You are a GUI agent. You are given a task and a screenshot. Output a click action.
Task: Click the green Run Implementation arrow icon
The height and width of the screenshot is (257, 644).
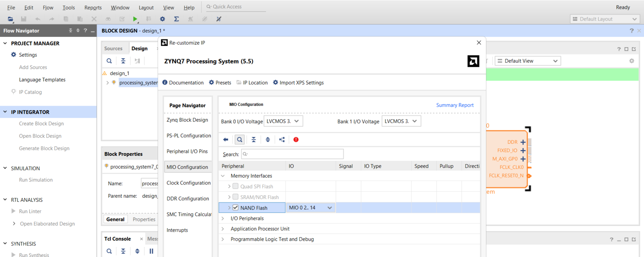coord(135,19)
